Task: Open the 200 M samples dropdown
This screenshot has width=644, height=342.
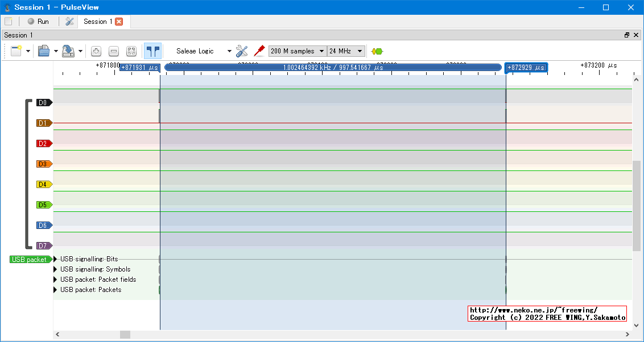Action: click(298, 51)
